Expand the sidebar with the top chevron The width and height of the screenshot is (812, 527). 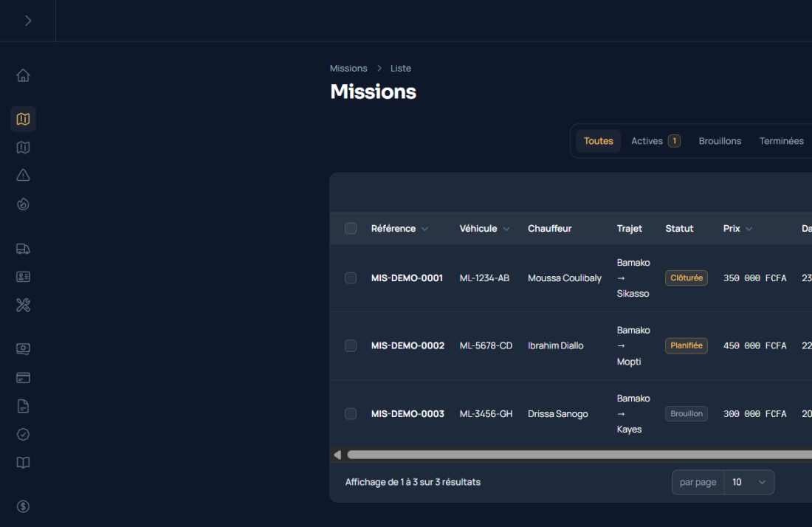click(28, 21)
